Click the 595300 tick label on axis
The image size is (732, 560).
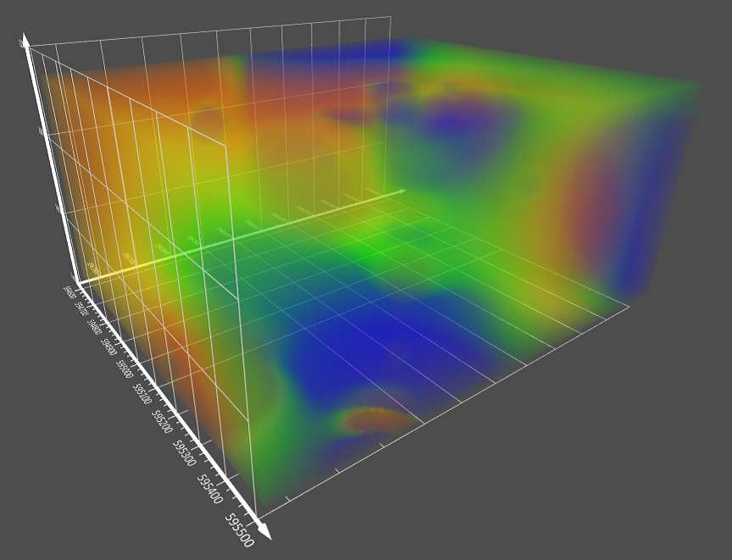pos(185,452)
